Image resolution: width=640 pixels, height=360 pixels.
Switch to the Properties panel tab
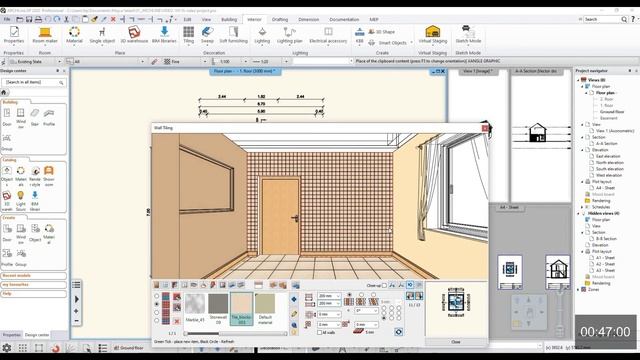(11, 335)
